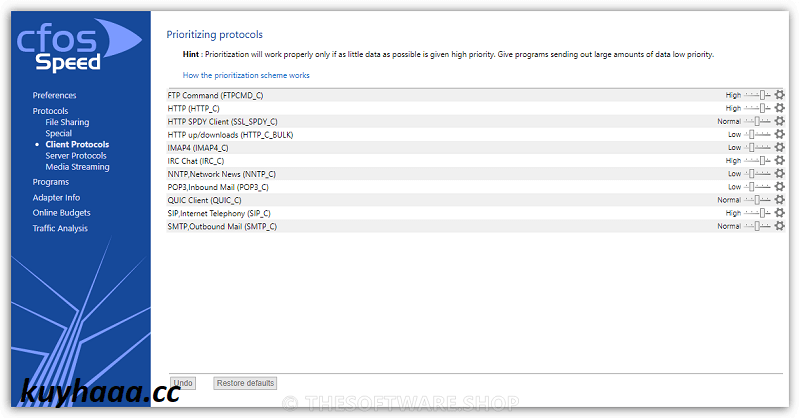800x418 pixels.
Task: Open gear icon for POP3 Inbound Mail
Action: tap(779, 187)
